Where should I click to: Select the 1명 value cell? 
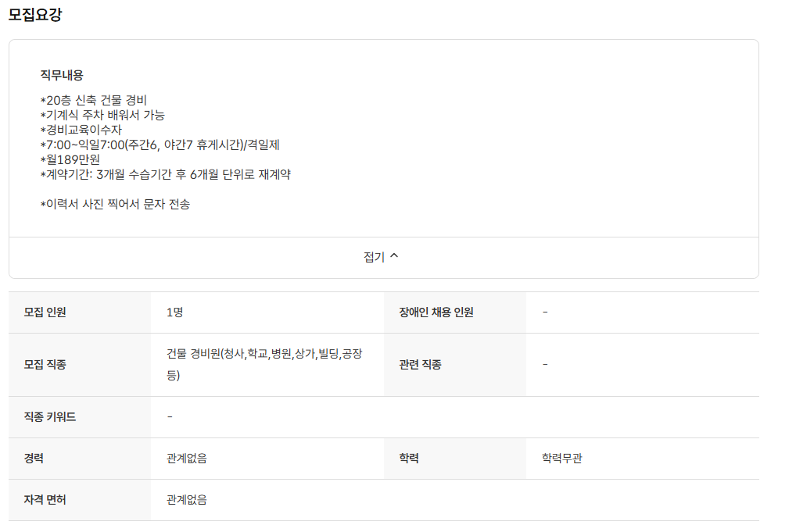pyautogui.click(x=175, y=312)
